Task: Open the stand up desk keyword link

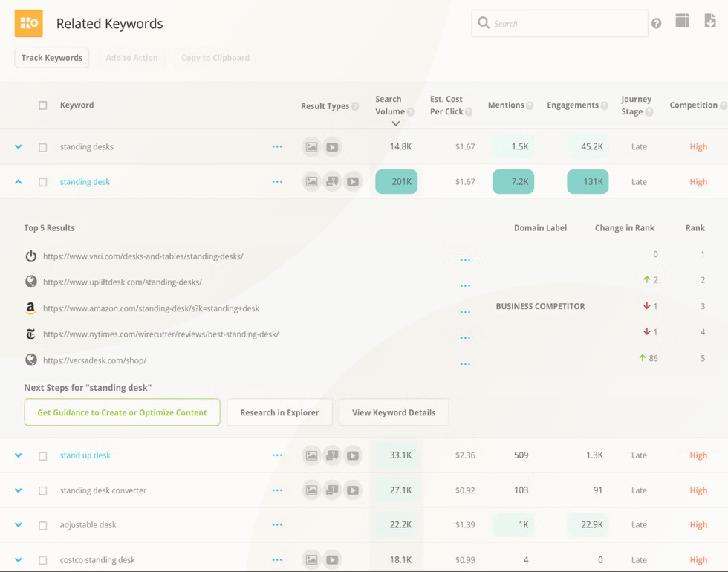Action: (x=85, y=455)
